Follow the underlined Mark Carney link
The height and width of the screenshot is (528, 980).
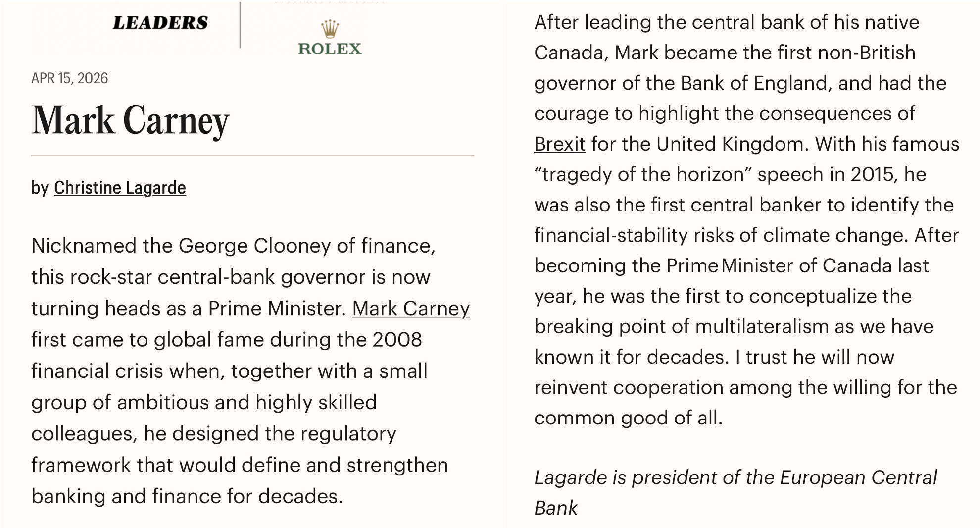[411, 308]
